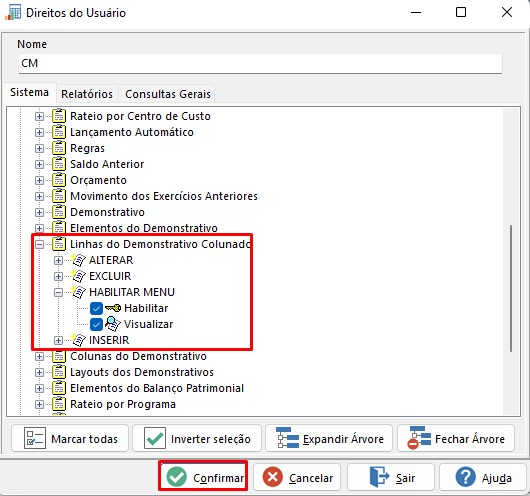Screen dimensions: 530x496
Task: Click Fechar Árvore button
Action: pyautogui.click(x=456, y=439)
